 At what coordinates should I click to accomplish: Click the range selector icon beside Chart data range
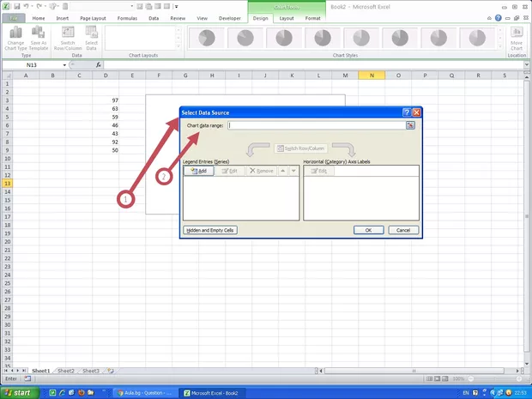coord(410,125)
